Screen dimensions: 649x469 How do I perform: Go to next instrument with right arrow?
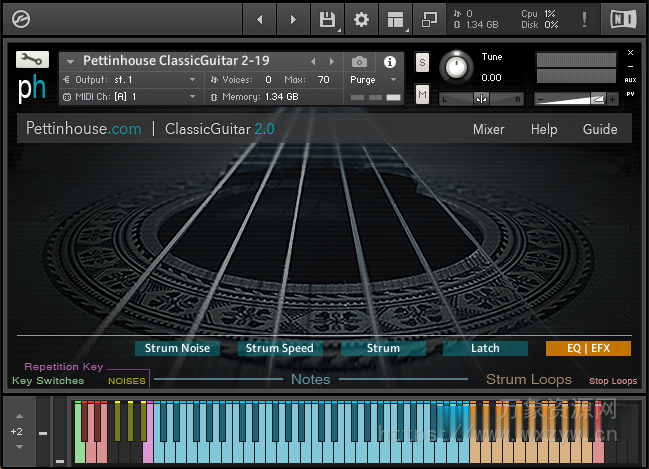(x=293, y=19)
